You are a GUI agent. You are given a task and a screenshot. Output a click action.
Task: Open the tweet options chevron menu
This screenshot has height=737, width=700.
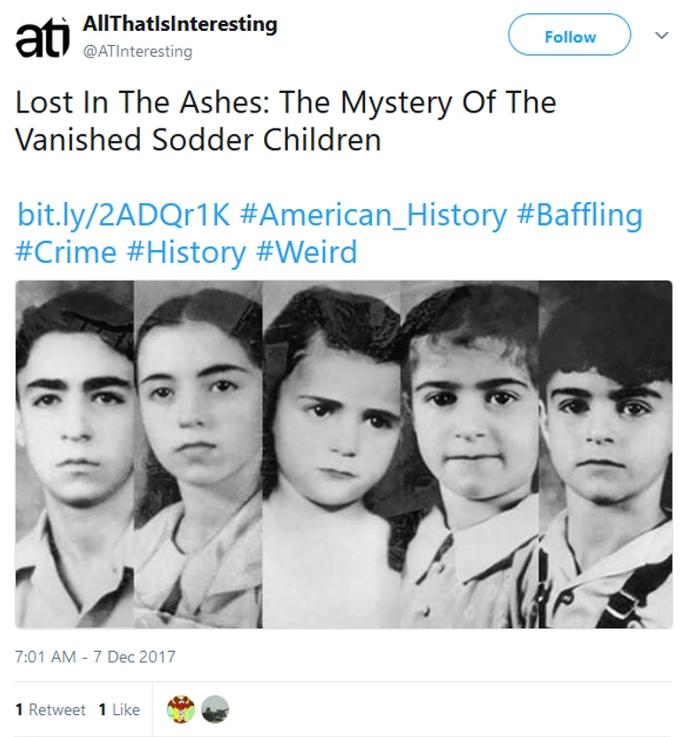661,36
